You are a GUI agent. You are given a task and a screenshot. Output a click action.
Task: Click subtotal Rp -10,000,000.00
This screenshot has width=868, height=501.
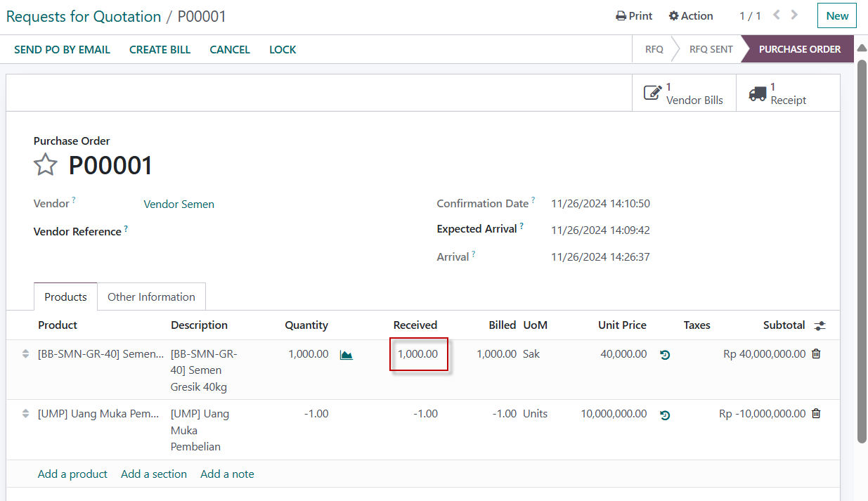coord(762,413)
